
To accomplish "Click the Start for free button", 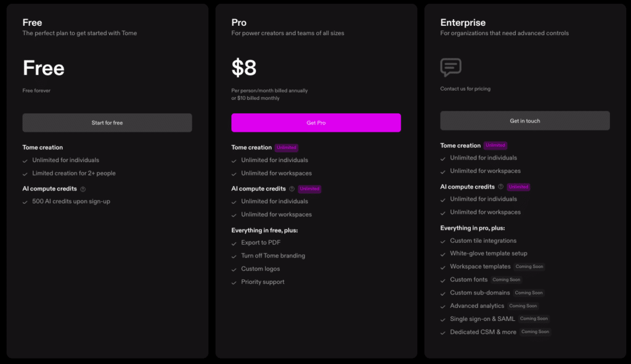I will pyautogui.click(x=107, y=123).
